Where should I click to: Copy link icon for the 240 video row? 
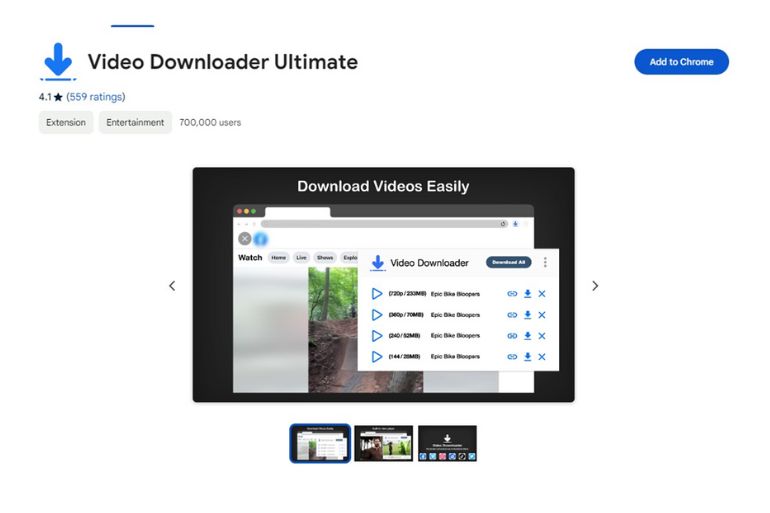tap(512, 336)
